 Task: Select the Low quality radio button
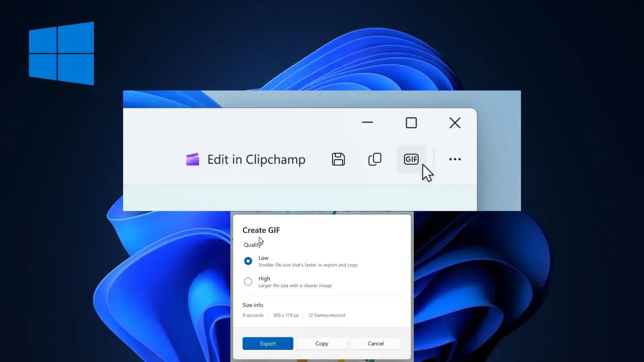pyautogui.click(x=248, y=261)
